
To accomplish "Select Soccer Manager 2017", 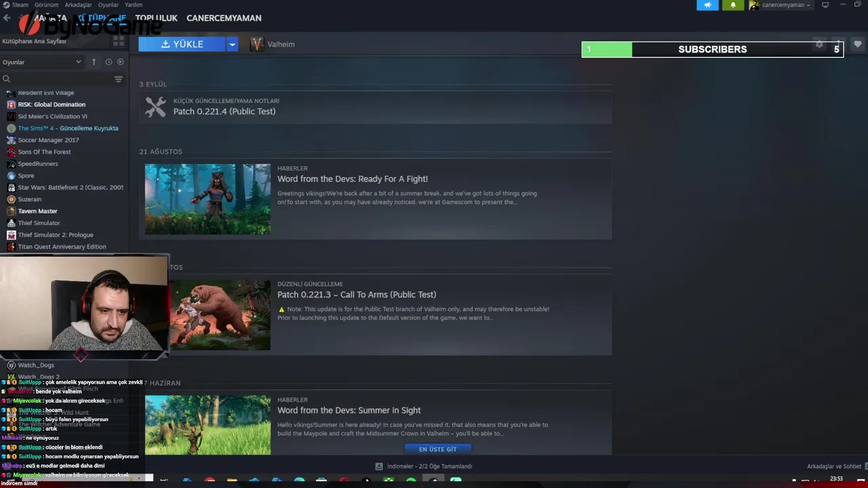I will click(48, 140).
